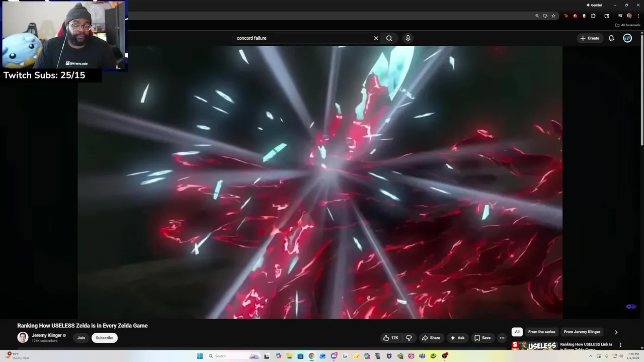Click the install app icon in address bar
The image size is (644, 362).
point(545,16)
